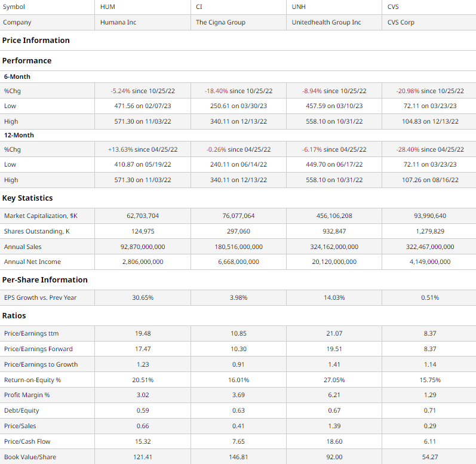476x464 pixels.
Task: Click -8.94% since 10/25/22 value
Action: click(x=334, y=91)
